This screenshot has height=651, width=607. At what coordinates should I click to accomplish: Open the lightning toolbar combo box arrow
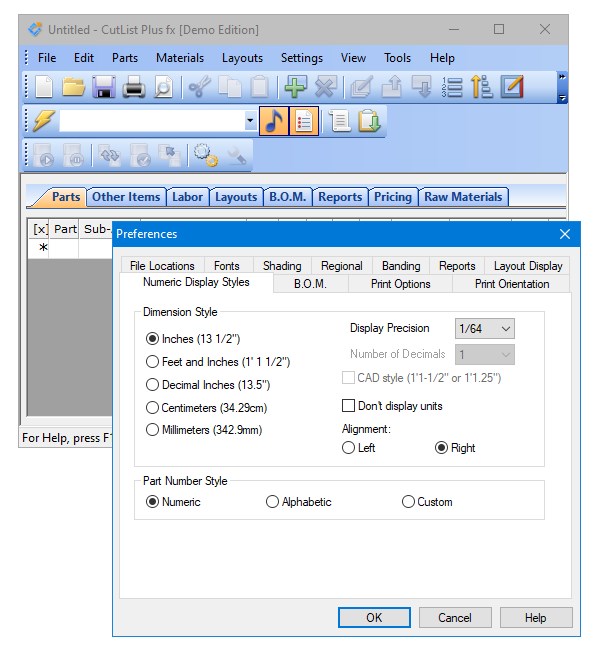(x=250, y=121)
